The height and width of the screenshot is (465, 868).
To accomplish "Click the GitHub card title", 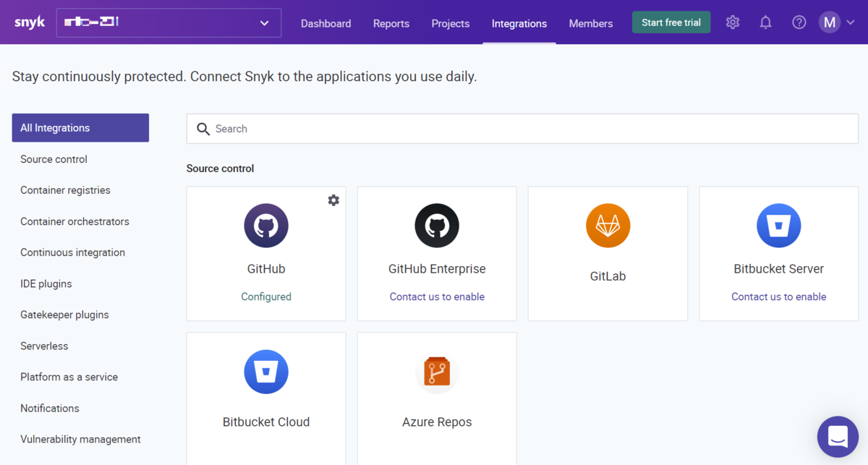I will click(266, 269).
